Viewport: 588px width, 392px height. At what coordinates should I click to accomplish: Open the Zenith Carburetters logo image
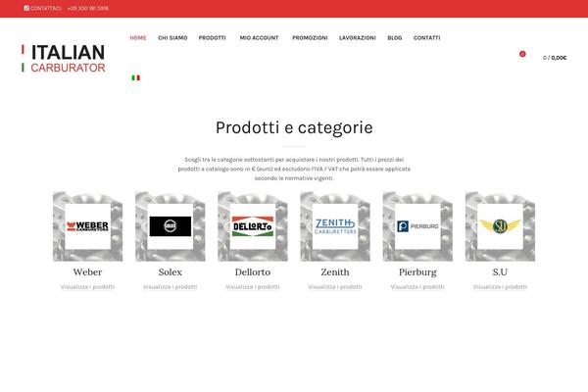335,226
